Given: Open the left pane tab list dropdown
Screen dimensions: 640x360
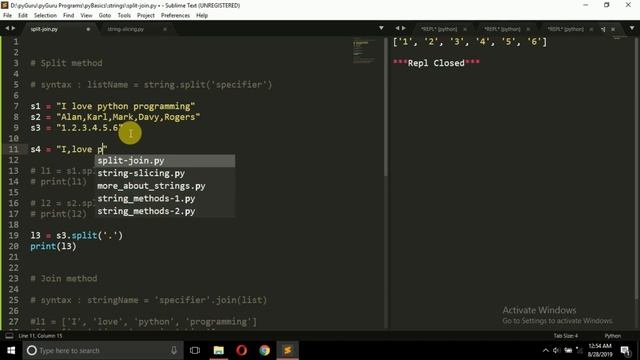Looking at the screenshot, I should (381, 28).
